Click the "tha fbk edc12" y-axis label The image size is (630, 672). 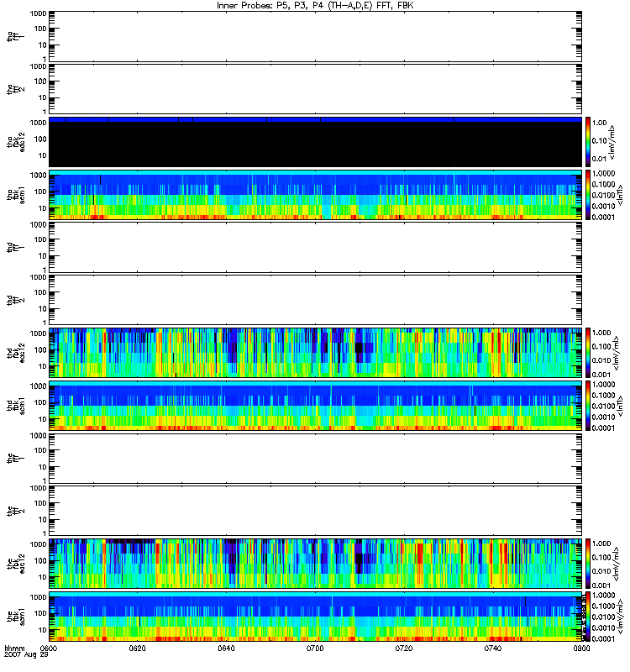coord(15,142)
